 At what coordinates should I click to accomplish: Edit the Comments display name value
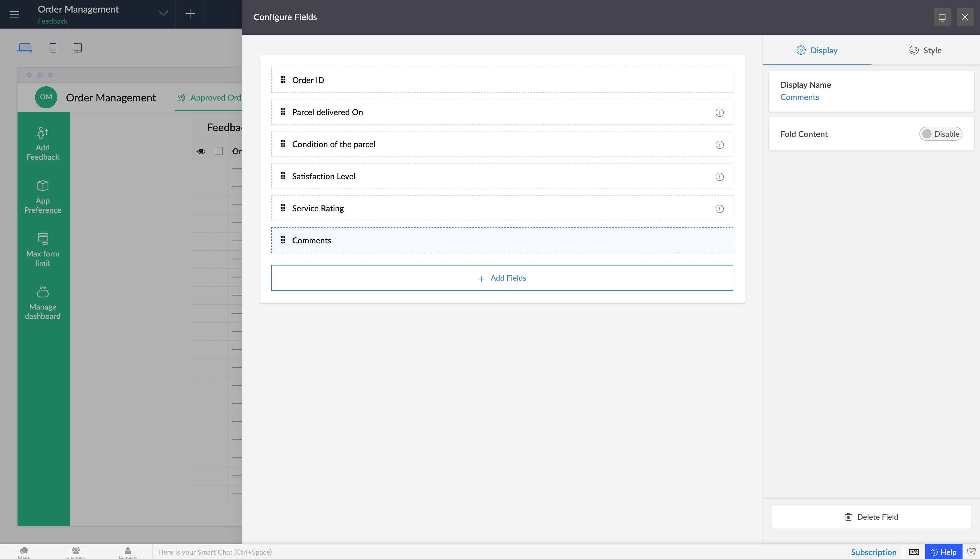coord(799,97)
